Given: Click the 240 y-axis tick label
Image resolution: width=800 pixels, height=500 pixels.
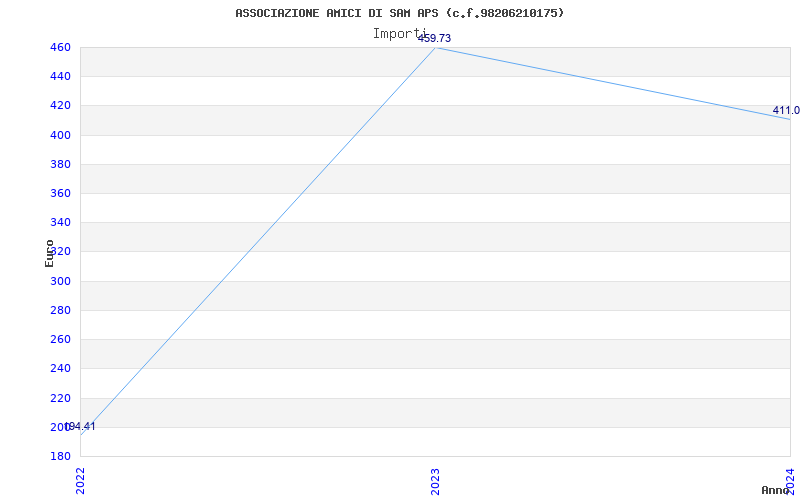Looking at the screenshot, I should pos(60,368).
